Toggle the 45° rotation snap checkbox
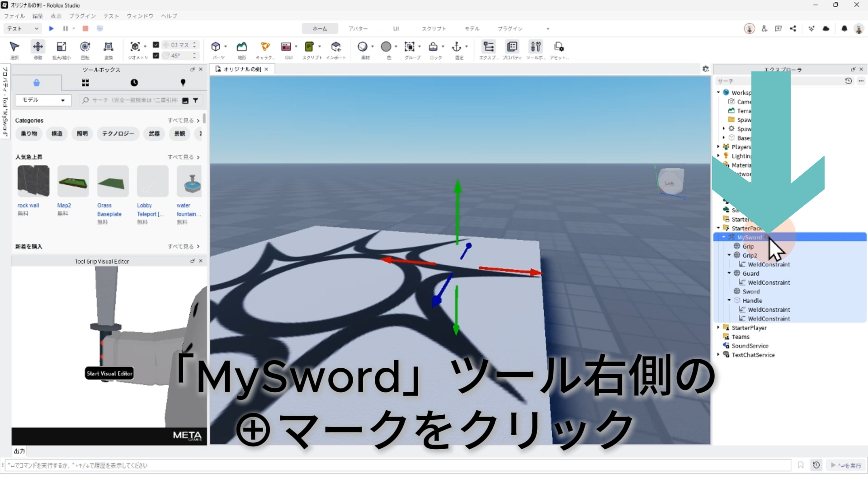 [156, 56]
